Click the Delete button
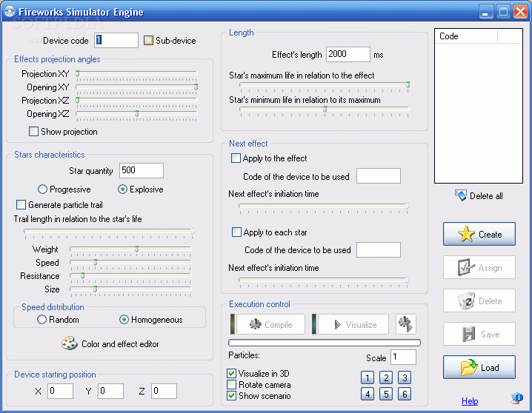532x413 pixels. point(479,300)
